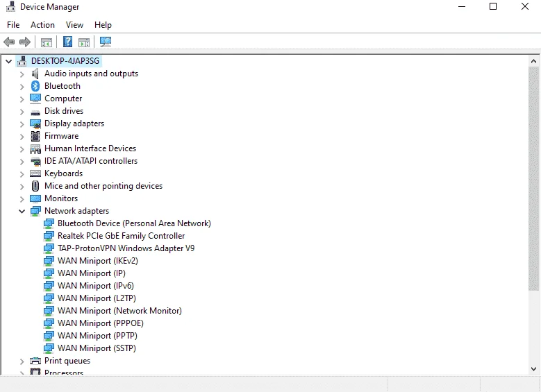Viewport: 541px width, 392px height.
Task: Select WAN Miniport (PPTP)
Action: tap(97, 336)
